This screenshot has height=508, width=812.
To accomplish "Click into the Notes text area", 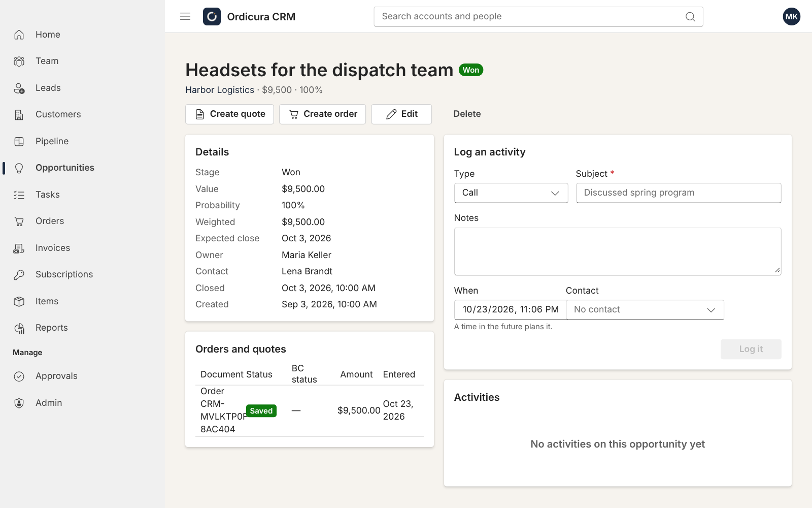I will click(x=618, y=251).
